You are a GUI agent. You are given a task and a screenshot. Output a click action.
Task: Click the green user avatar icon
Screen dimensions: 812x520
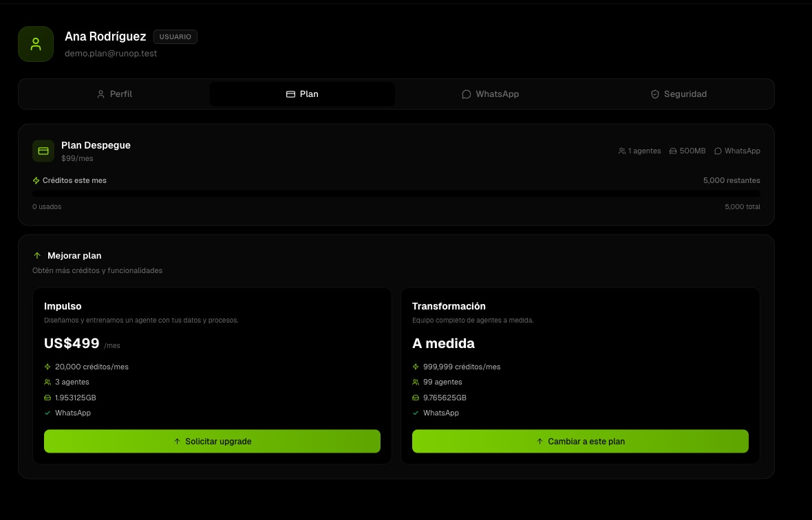coord(36,44)
